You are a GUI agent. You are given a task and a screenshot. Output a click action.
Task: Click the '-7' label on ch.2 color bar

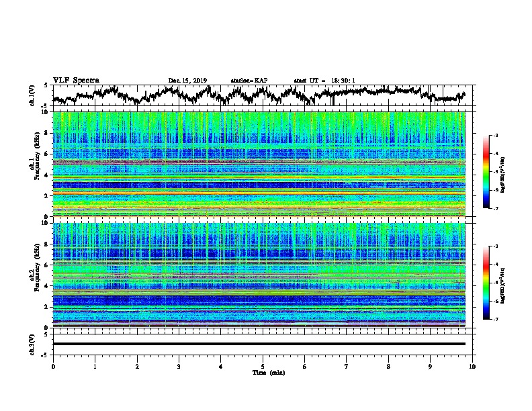point(496,319)
